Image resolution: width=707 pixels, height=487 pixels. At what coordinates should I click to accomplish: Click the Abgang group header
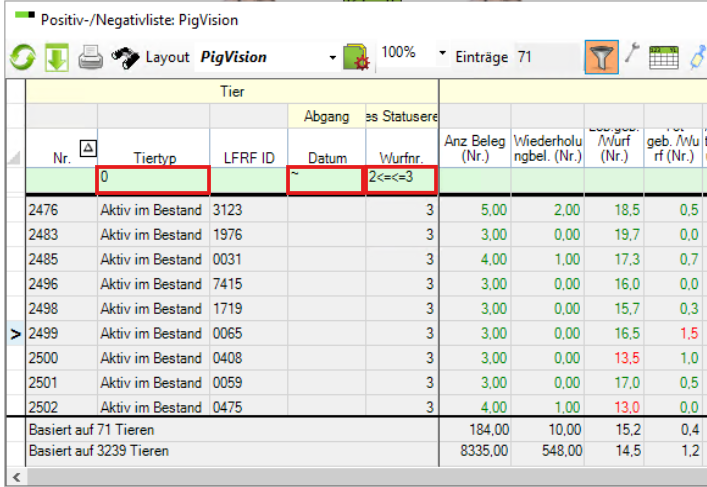coord(326,116)
